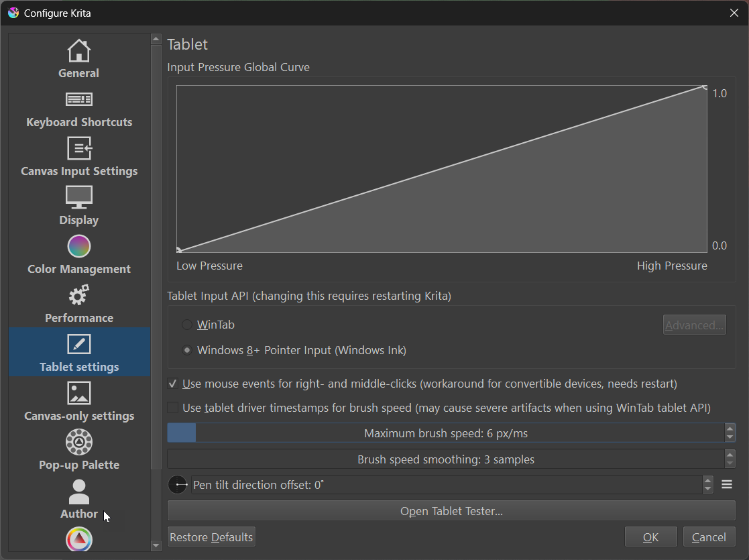Screen dimensions: 749x560
Task: Click Restore Defaults button
Action: click(x=211, y=537)
